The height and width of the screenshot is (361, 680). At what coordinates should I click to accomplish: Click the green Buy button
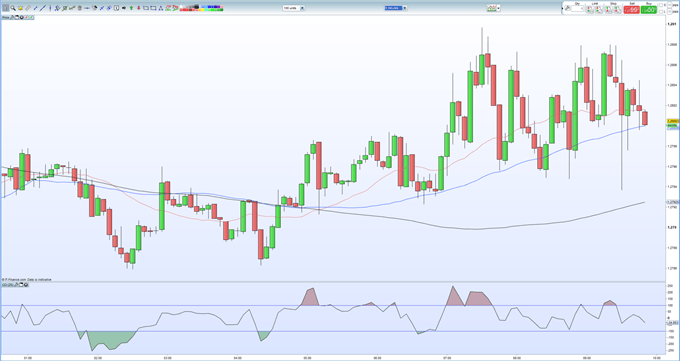(x=649, y=10)
